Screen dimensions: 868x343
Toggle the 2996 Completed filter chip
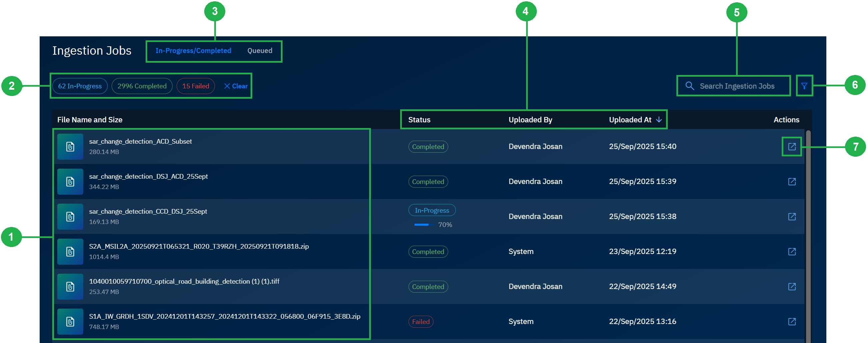tap(142, 86)
